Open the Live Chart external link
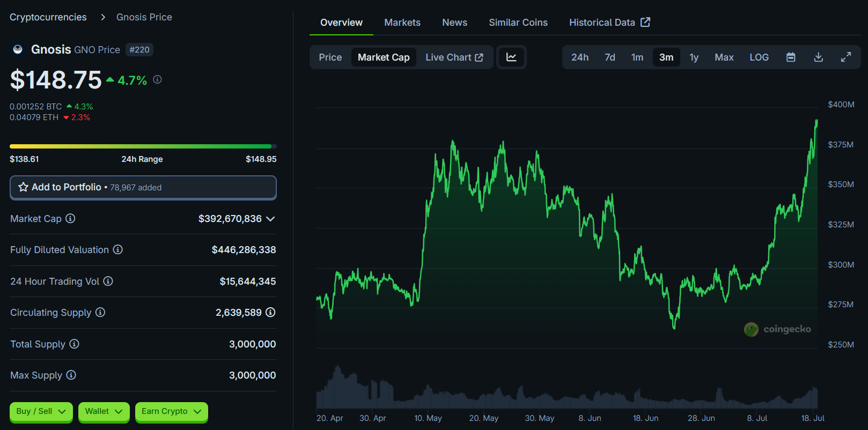Viewport: 868px width, 430px height. click(454, 57)
